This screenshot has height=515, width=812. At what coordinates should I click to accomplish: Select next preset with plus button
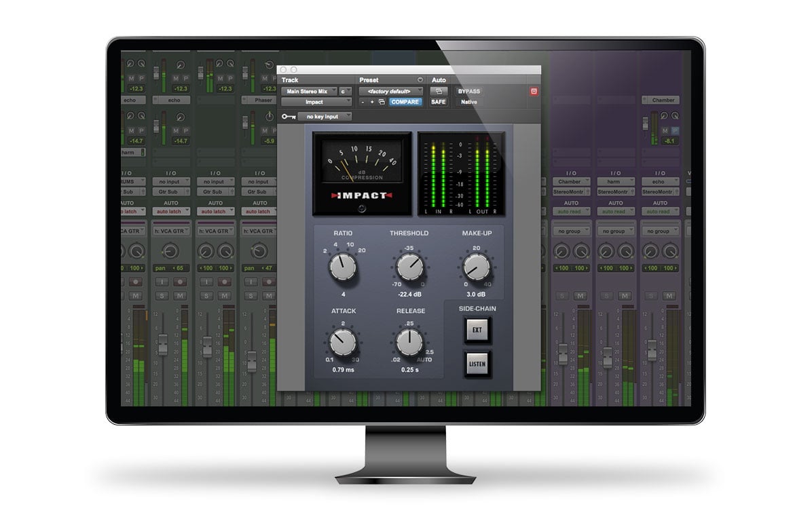coord(372,102)
